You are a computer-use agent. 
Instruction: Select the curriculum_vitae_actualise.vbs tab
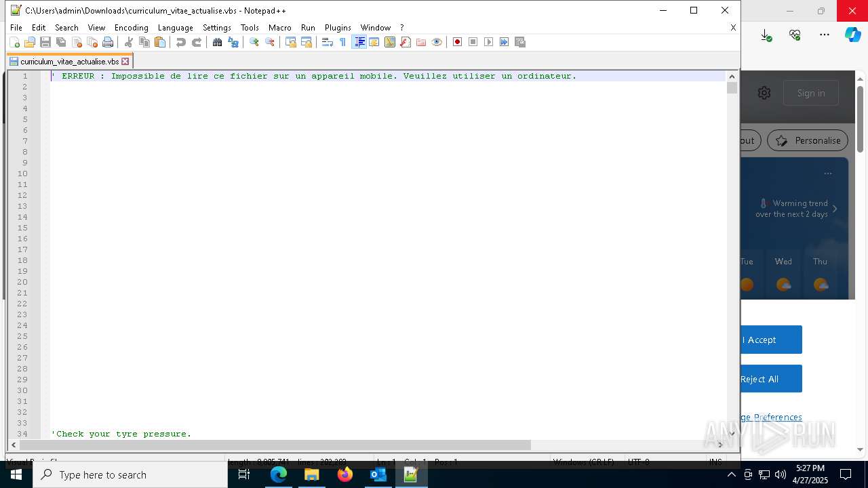69,62
